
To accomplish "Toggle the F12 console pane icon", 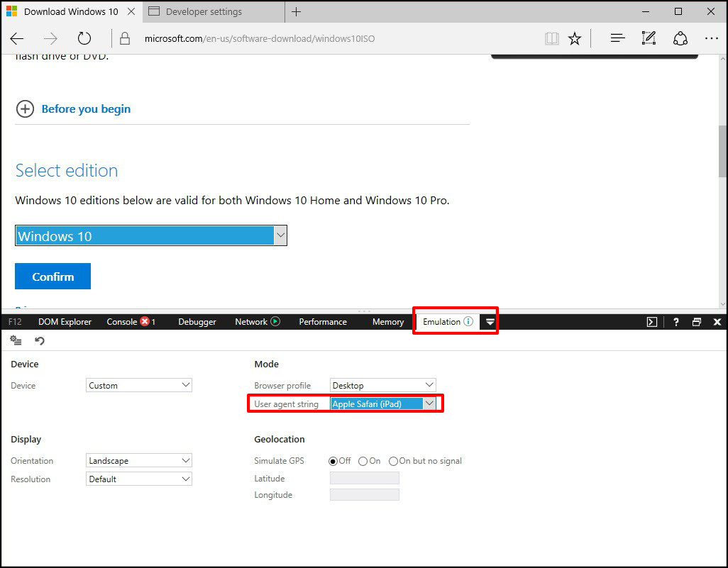I will (652, 322).
